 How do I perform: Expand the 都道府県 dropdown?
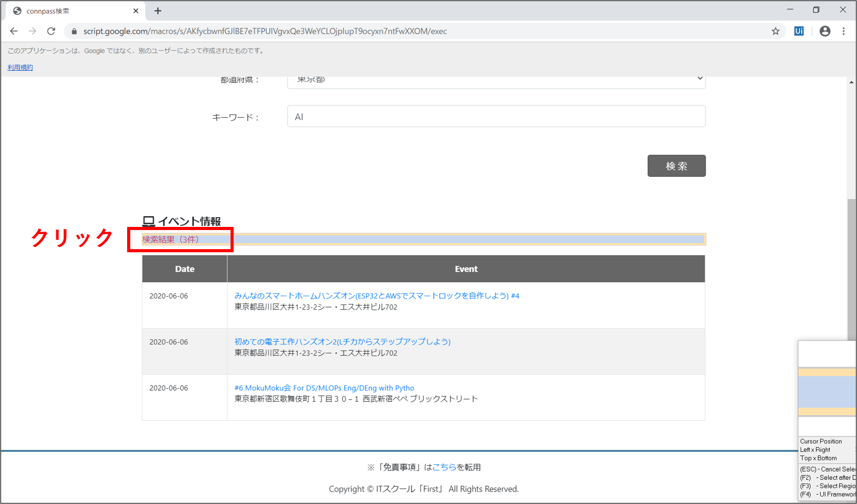496,81
